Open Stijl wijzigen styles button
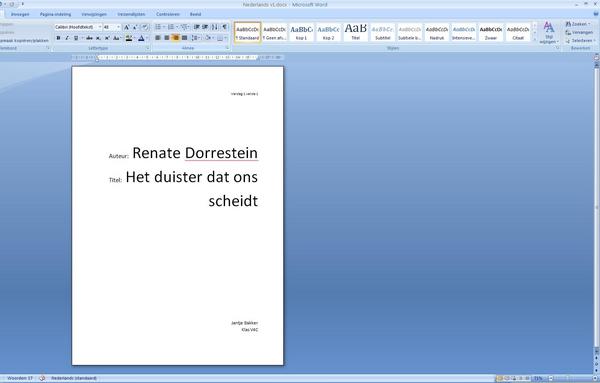 (x=549, y=32)
